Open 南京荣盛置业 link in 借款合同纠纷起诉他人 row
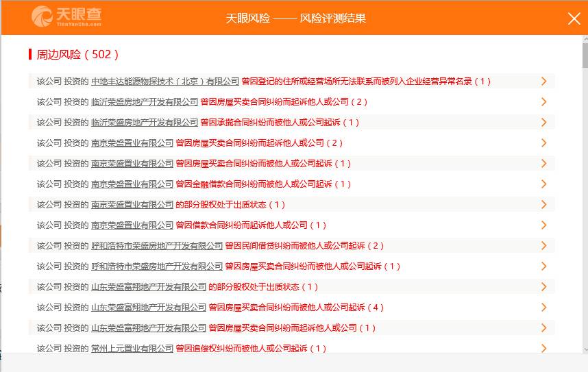Screen dimensions: 588x372 [132, 225]
